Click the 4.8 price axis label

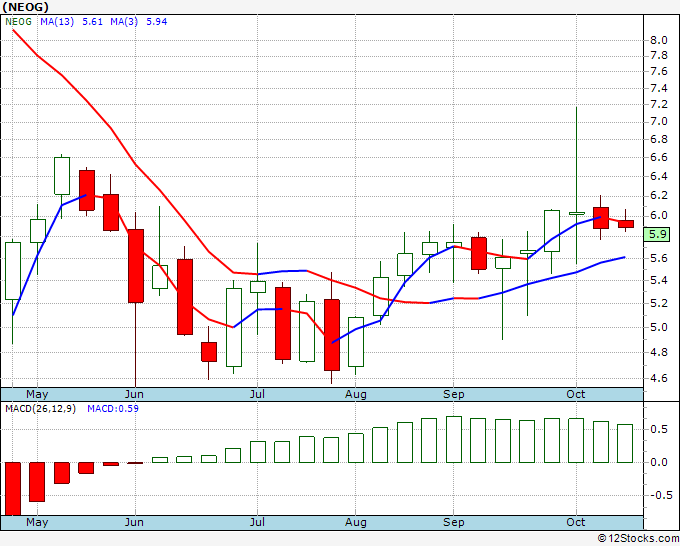click(x=658, y=352)
